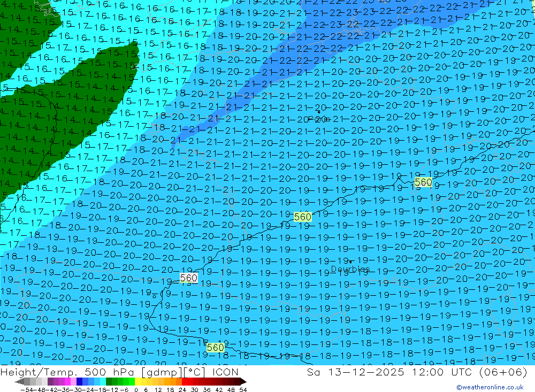Viewport: 535px width, 392px height.
Task: Pick the red swatch above 24
Action: (185, 381)
